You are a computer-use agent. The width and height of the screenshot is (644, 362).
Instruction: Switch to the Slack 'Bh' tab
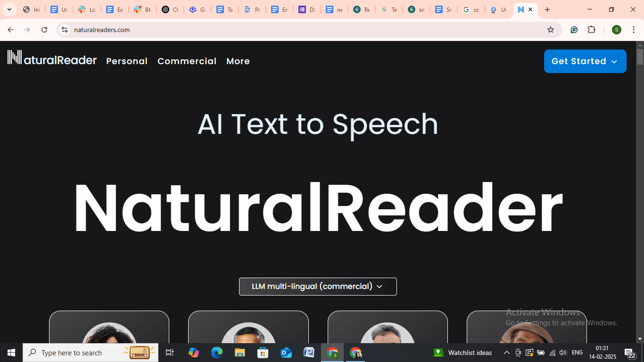coord(141,9)
